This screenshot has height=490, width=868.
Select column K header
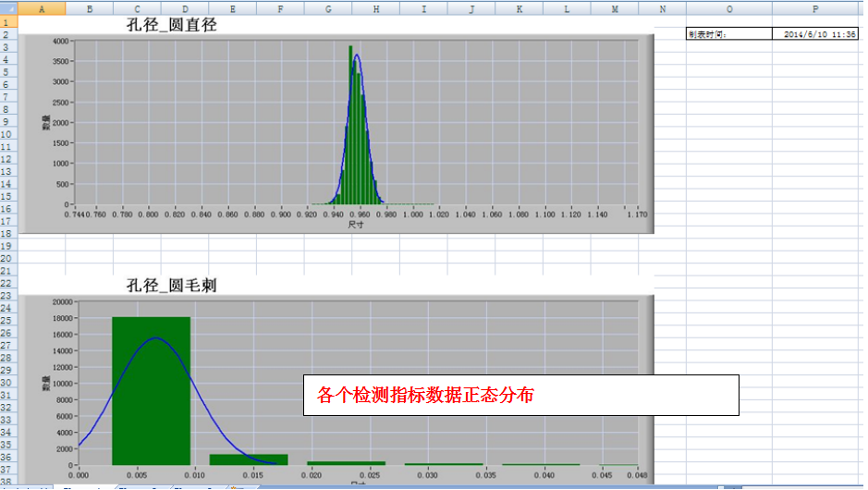tap(520, 7)
